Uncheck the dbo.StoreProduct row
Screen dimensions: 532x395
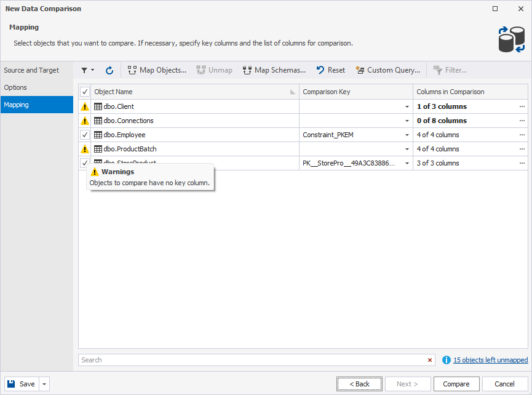click(84, 162)
